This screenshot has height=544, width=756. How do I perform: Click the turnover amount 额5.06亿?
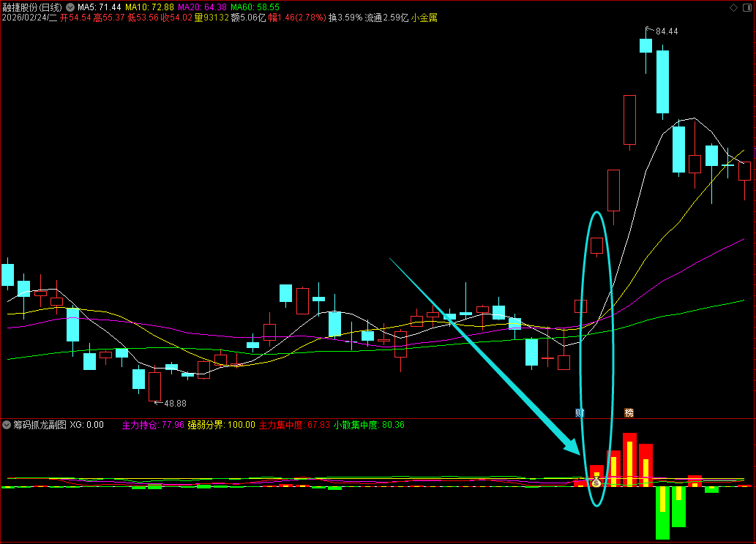click(248, 18)
